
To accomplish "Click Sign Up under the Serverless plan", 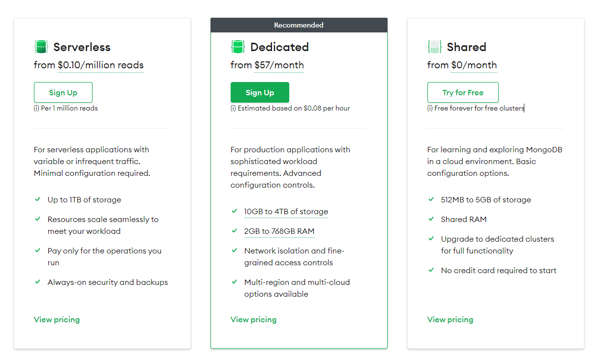I will 63,92.
